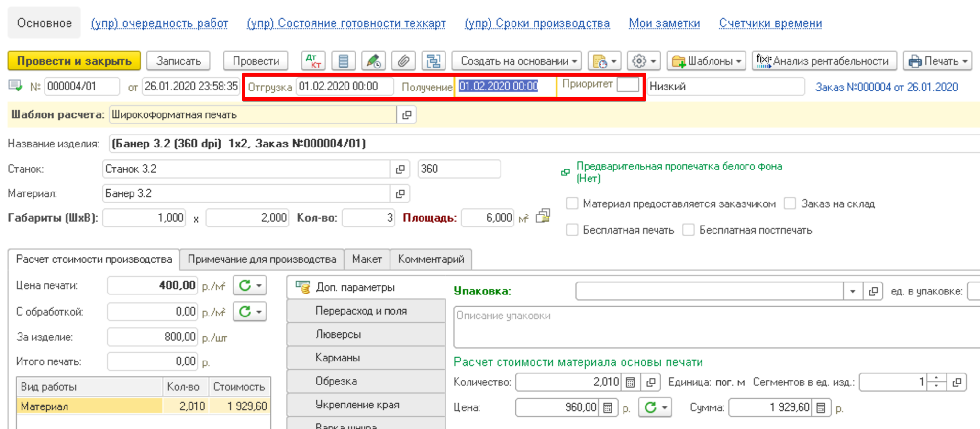980x429 pixels.
Task: Click the Записать button
Action: pyautogui.click(x=178, y=61)
